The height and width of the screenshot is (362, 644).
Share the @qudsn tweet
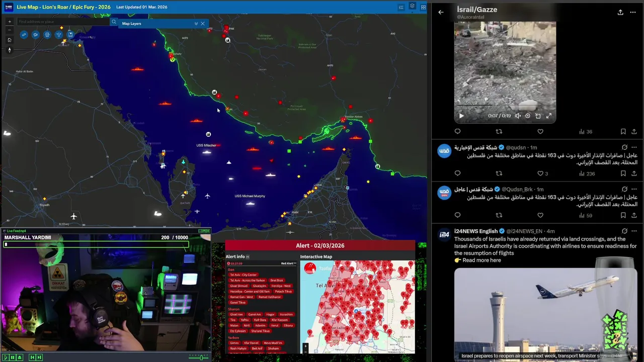click(634, 173)
